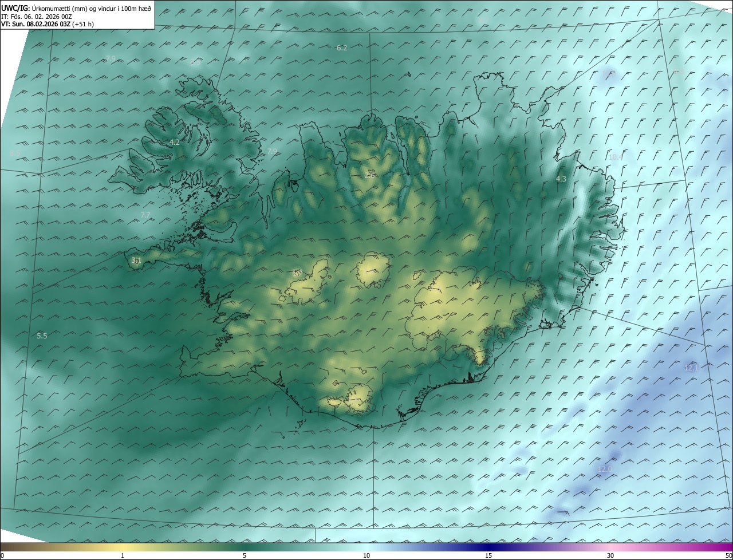Viewport: 733px width, 560px height.
Task: Click the 1 label on the color scale
Action: [x=123, y=555]
